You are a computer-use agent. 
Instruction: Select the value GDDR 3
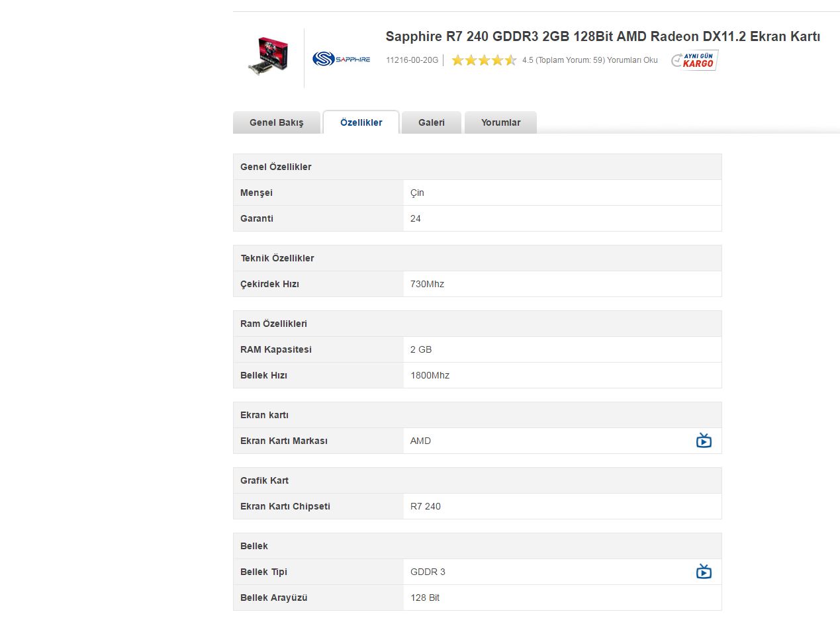point(428,572)
